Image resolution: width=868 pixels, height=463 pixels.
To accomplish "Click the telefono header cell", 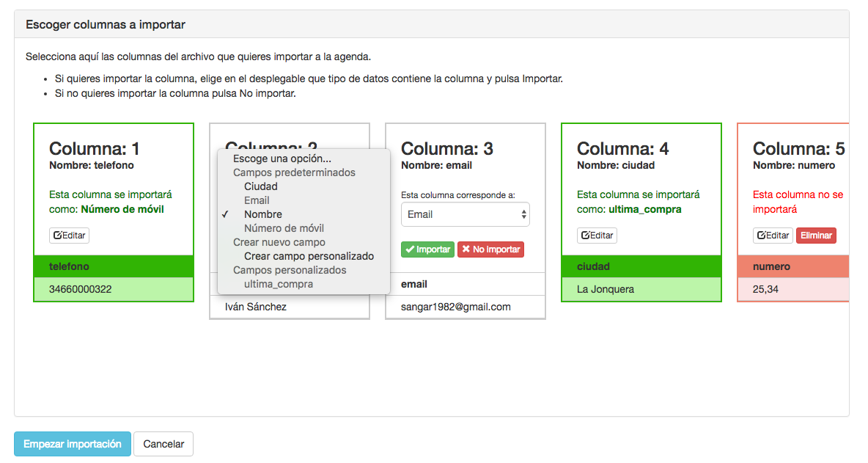I will click(114, 266).
